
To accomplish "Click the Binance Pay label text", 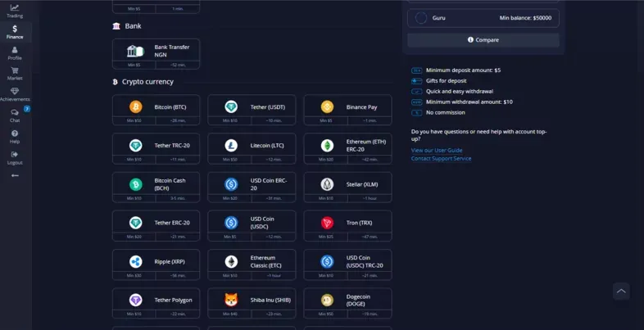I will click(361, 107).
